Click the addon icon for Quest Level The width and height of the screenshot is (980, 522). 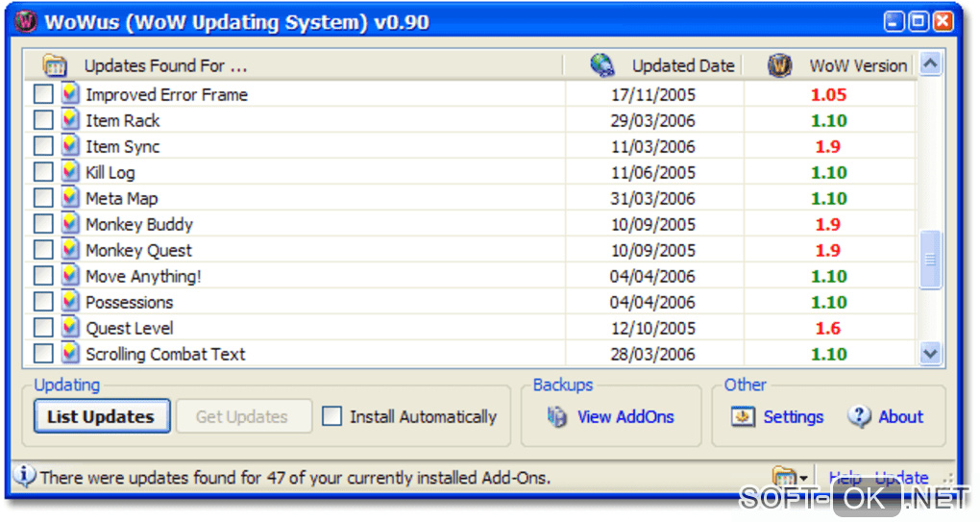tap(70, 328)
